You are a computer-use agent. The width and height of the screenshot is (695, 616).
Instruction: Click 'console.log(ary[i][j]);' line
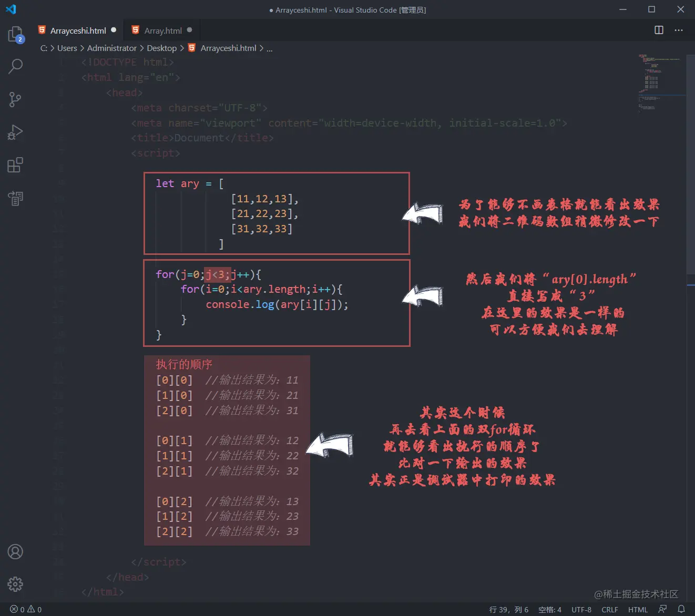pyautogui.click(x=277, y=304)
